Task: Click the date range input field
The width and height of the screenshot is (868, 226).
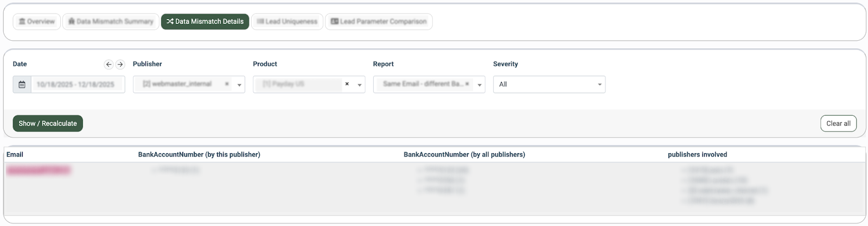Action: [x=76, y=84]
